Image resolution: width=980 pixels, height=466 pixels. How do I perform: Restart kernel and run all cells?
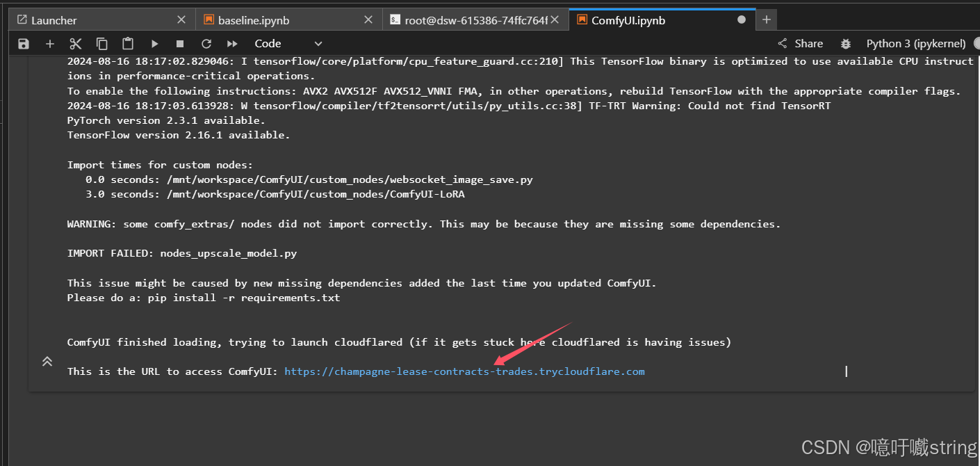pos(232,44)
